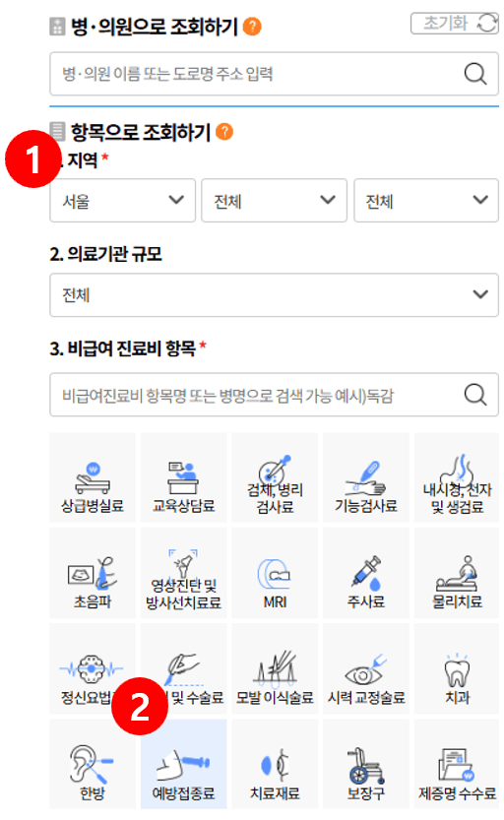Image resolution: width=504 pixels, height=820 pixels.
Task: Click the 비급여진료비 항목 search input field
Action: pos(274,395)
